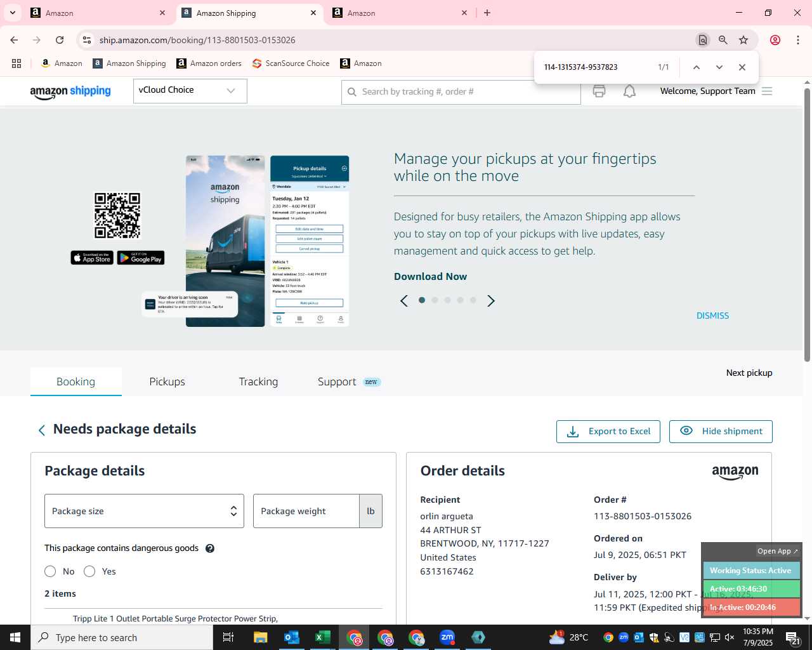Screen dimensions: 812x650
Task: Dismiss the promotional banner
Action: click(x=712, y=315)
